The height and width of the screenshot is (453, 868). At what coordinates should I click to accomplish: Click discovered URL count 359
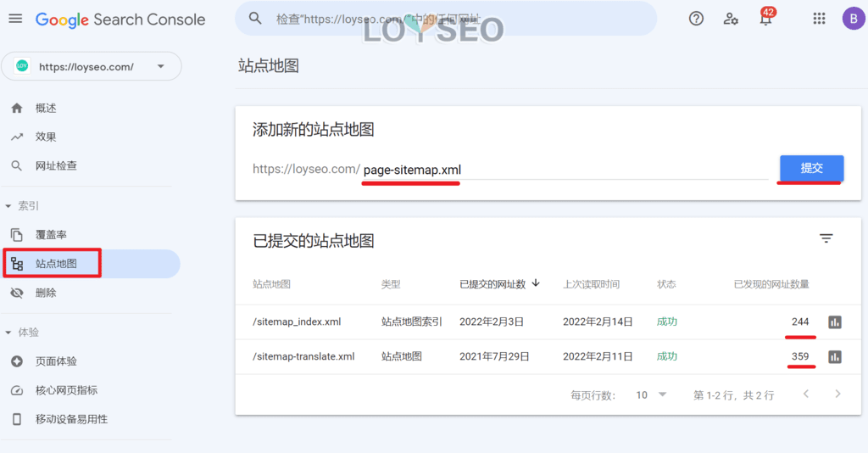coord(800,356)
